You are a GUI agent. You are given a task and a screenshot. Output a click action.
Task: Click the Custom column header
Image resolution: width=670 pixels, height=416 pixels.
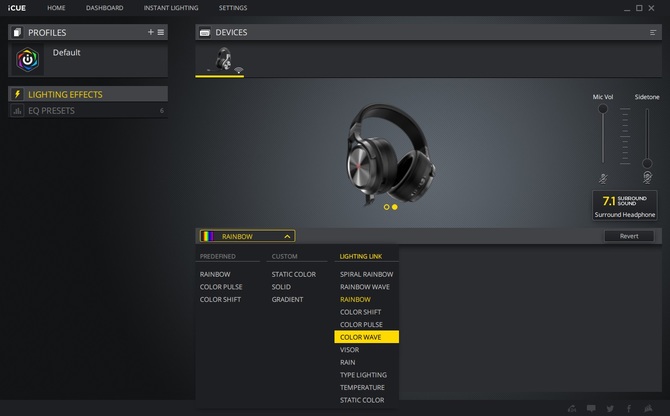pyautogui.click(x=284, y=256)
